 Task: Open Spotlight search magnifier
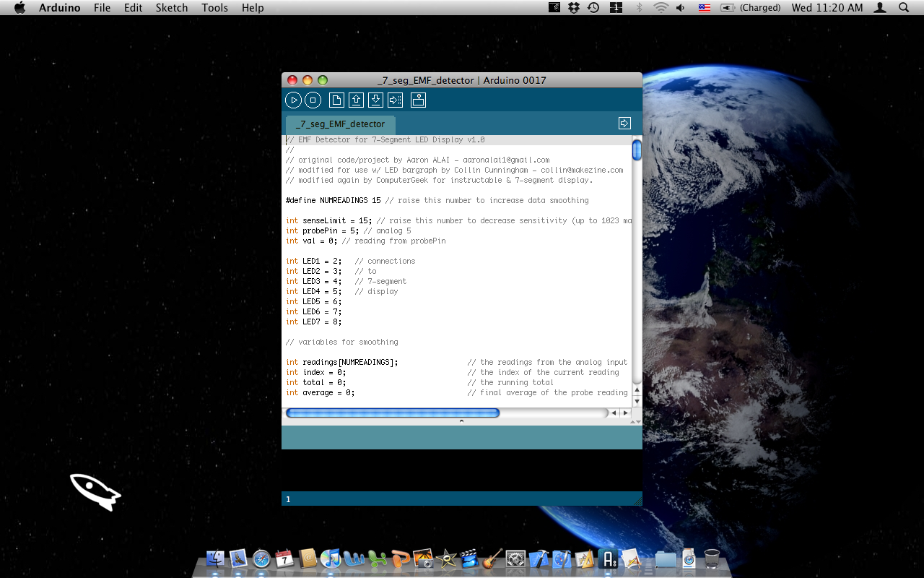(904, 8)
